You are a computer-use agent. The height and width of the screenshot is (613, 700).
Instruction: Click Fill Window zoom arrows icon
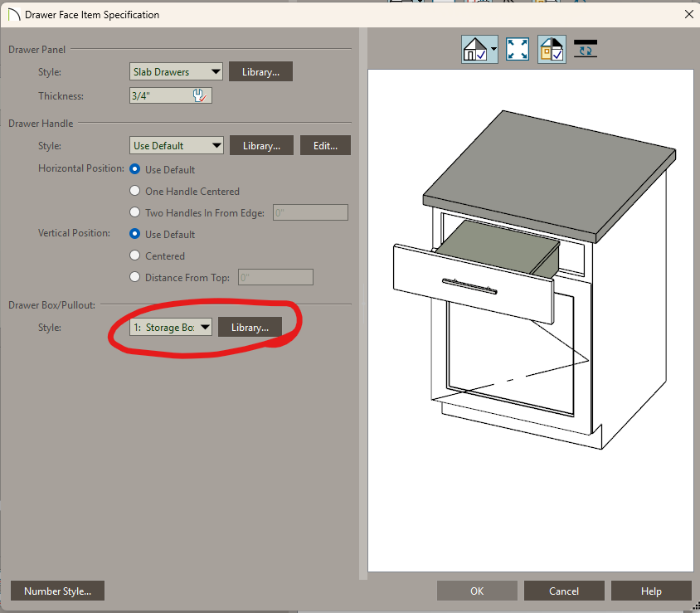pyautogui.click(x=518, y=49)
